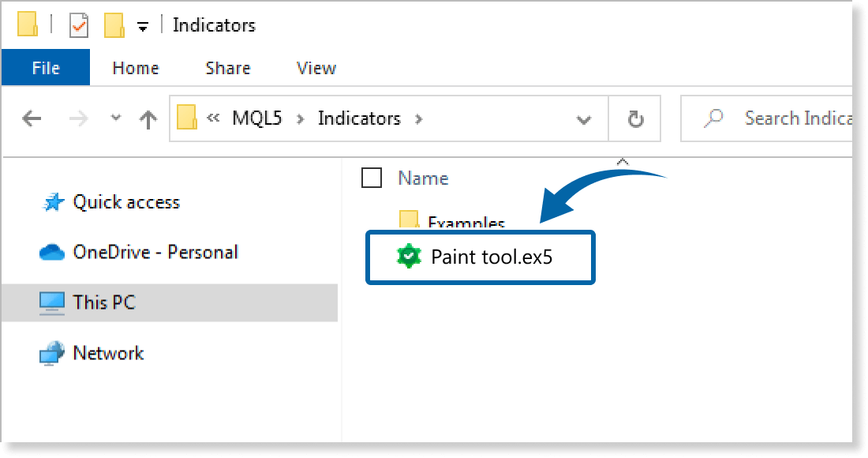Screen dimensions: 868x458
Task: Click the Paint tool.ex5 file icon
Action: tap(408, 257)
